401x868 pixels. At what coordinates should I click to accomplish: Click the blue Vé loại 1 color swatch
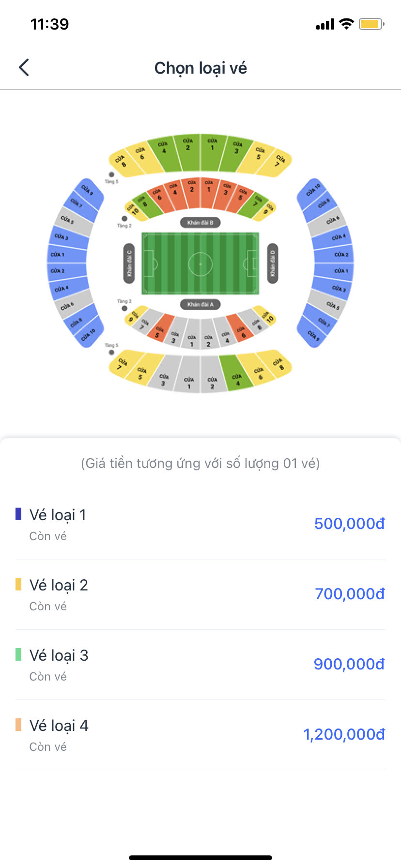(18, 514)
